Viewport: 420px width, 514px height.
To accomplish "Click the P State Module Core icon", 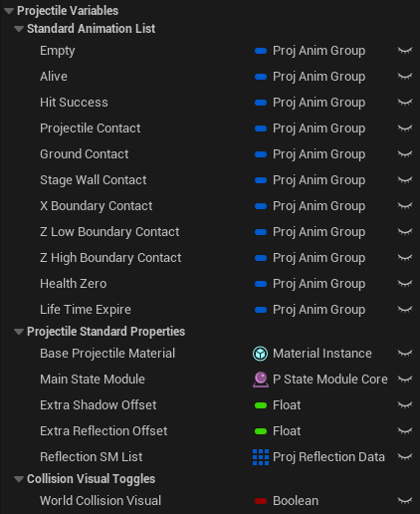I will (x=261, y=380).
